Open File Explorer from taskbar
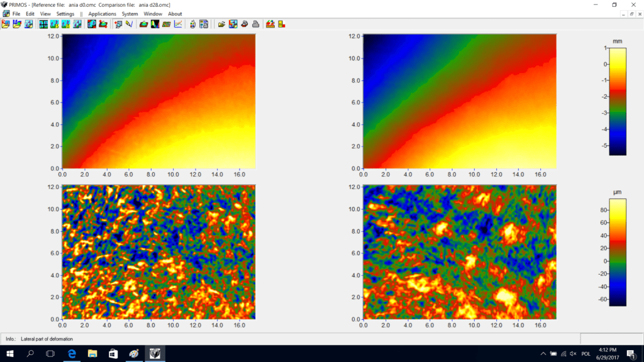 (92, 353)
